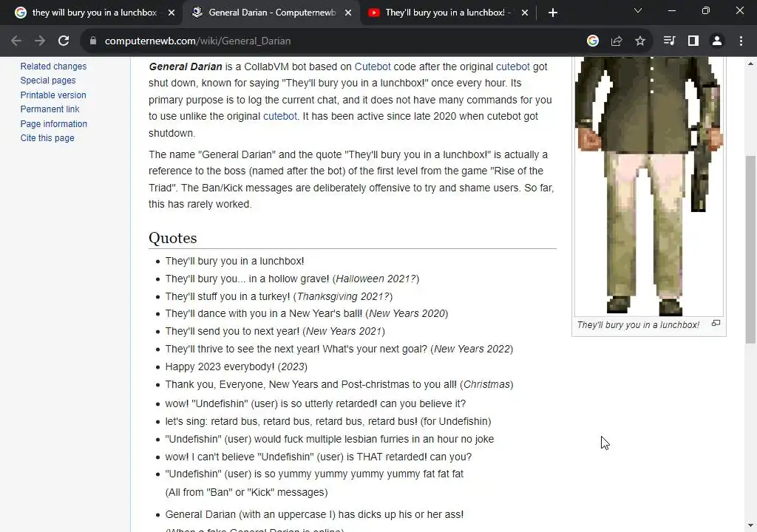Close the YouTube tab
757x532 pixels.
click(x=525, y=13)
